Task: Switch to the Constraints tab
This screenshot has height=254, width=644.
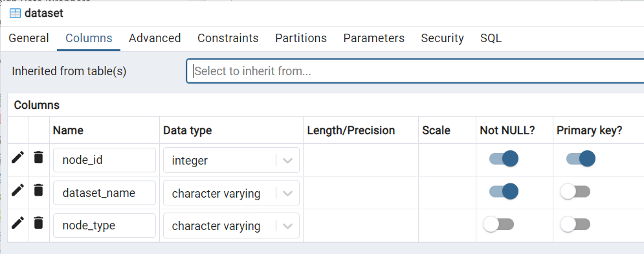Action: click(228, 38)
